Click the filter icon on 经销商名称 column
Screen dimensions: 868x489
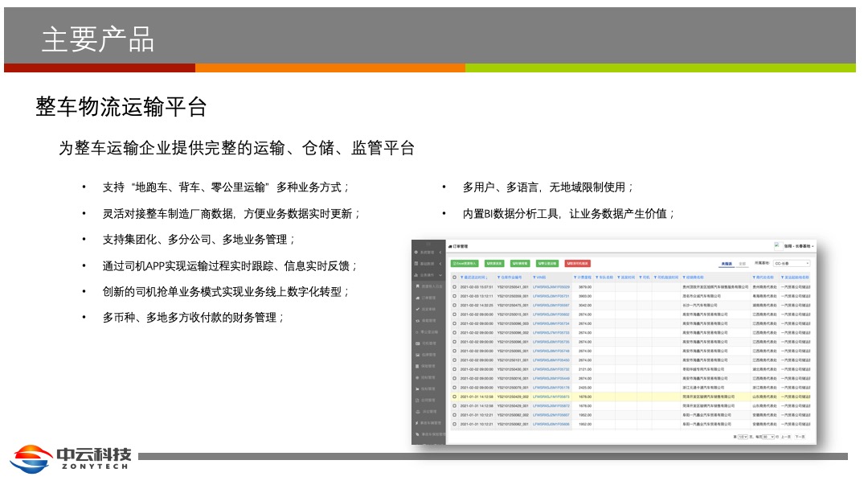point(685,277)
